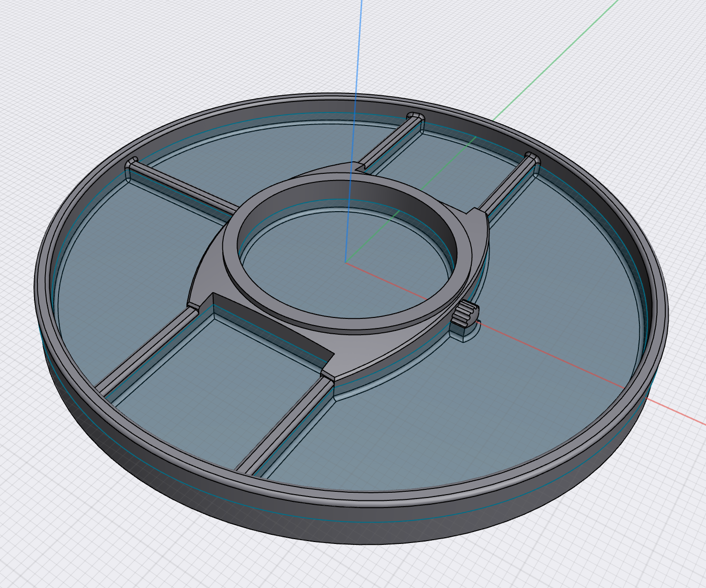Select rounded end cap of top-center rib
This screenshot has width=706, height=588.
click(415, 117)
